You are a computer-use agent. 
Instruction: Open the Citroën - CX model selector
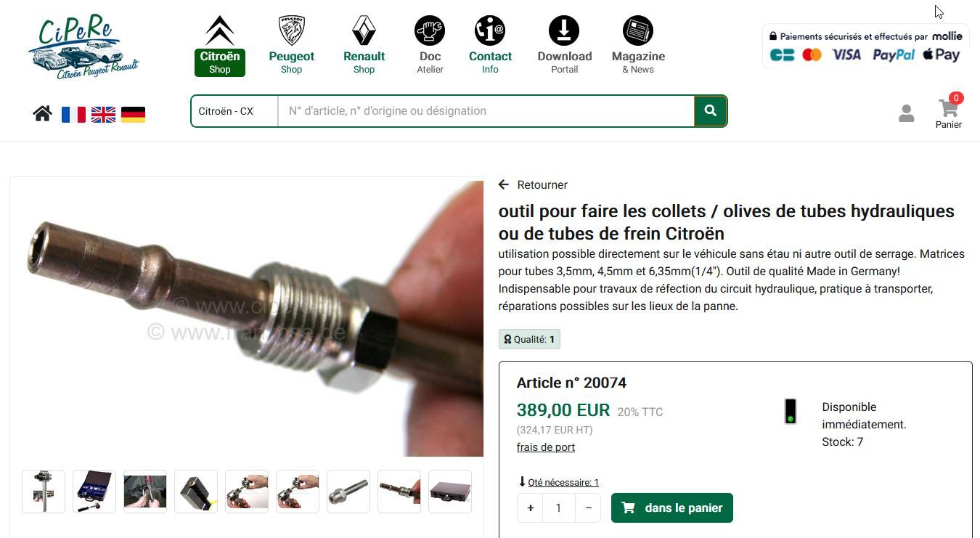pos(234,111)
